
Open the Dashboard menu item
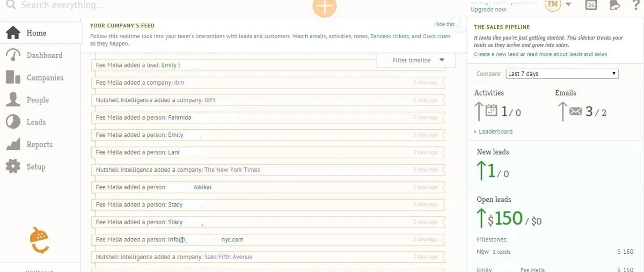click(45, 55)
